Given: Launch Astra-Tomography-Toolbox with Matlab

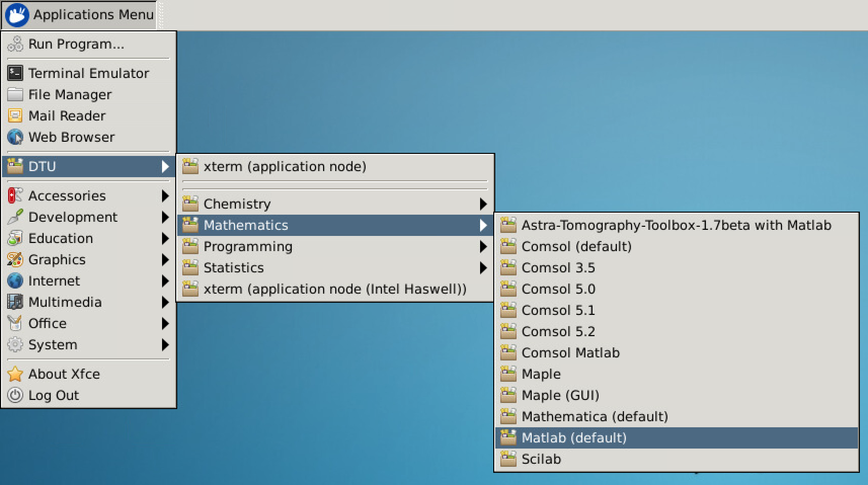Looking at the screenshot, I should coord(677,225).
